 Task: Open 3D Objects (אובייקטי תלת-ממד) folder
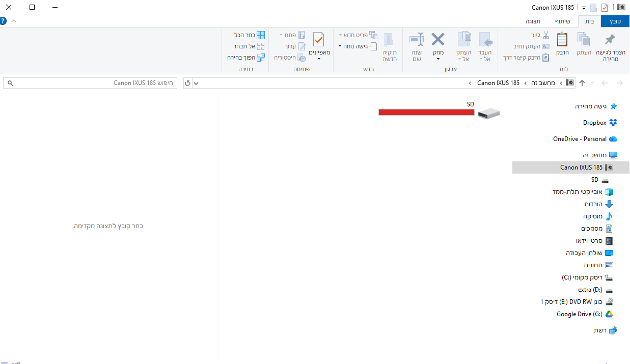tap(583, 192)
